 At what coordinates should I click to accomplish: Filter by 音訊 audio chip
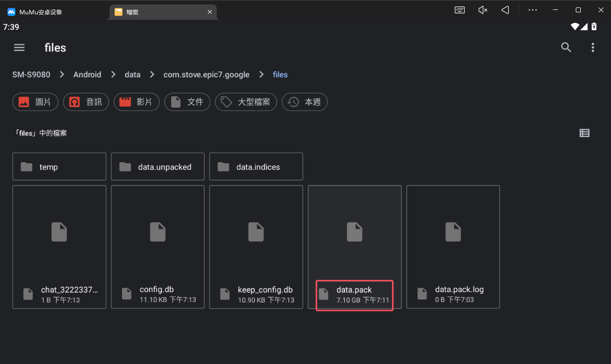pos(86,102)
